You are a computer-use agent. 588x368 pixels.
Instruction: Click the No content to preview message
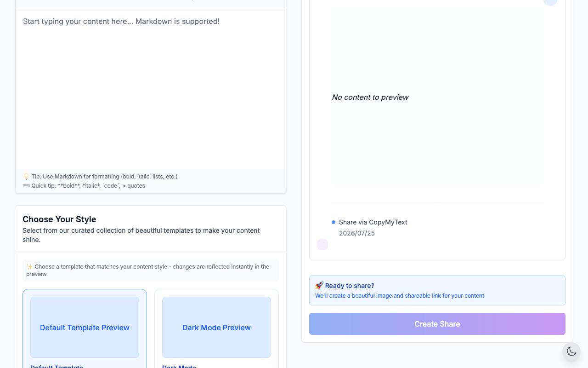coord(370,97)
